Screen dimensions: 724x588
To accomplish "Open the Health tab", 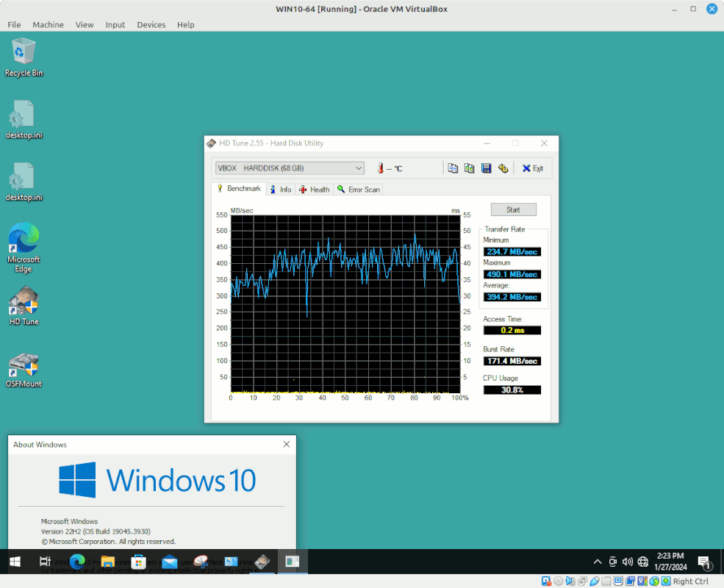I will click(x=314, y=190).
